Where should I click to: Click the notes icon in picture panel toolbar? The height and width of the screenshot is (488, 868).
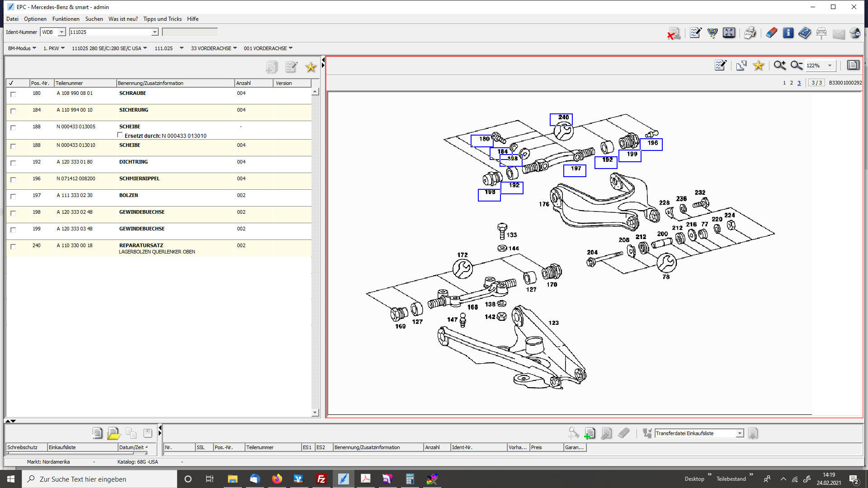click(721, 66)
